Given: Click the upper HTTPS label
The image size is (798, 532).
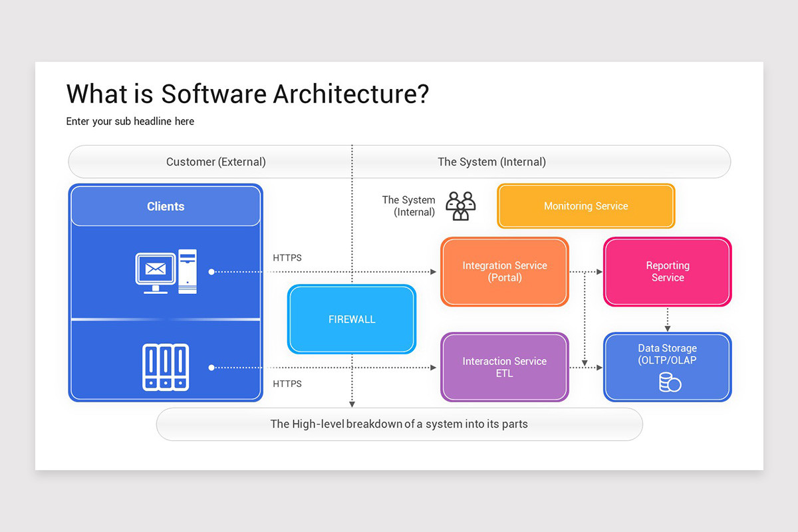Looking at the screenshot, I should pos(287,257).
